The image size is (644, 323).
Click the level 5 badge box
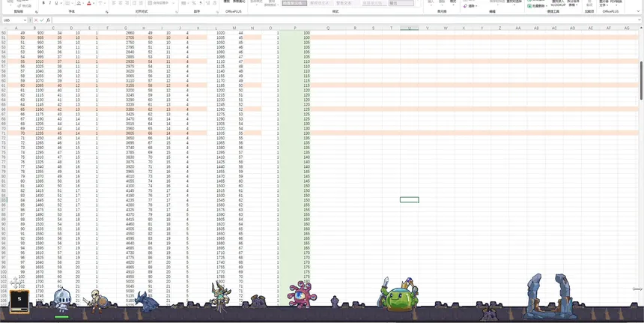tap(19, 301)
